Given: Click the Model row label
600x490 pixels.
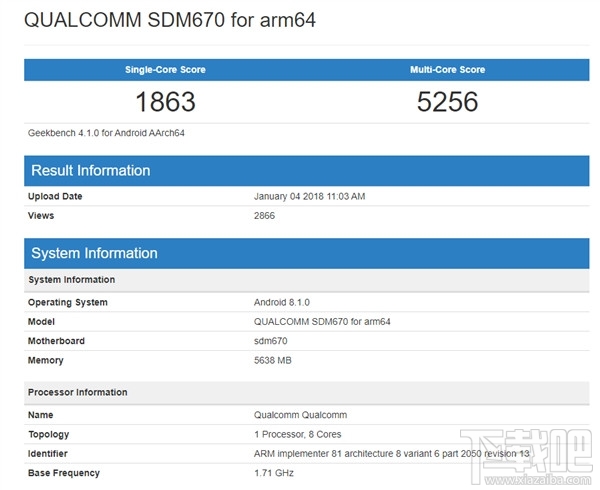Looking at the screenshot, I should point(41,322).
